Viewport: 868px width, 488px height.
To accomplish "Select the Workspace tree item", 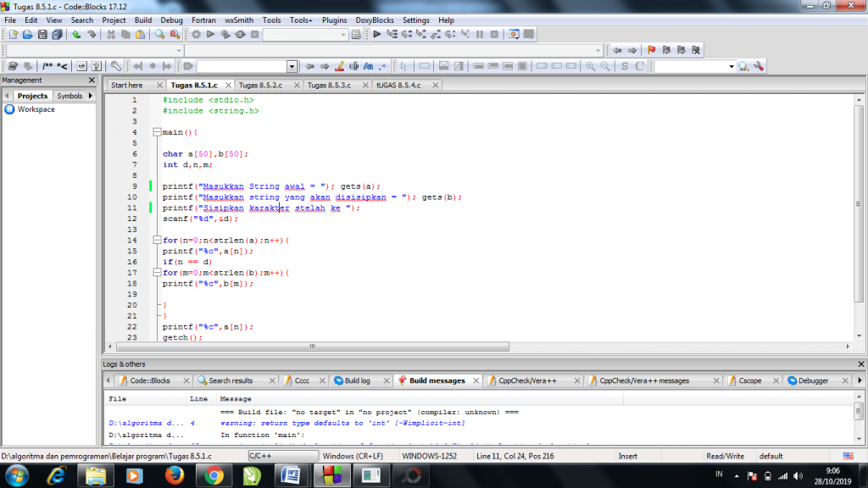I will (36, 109).
